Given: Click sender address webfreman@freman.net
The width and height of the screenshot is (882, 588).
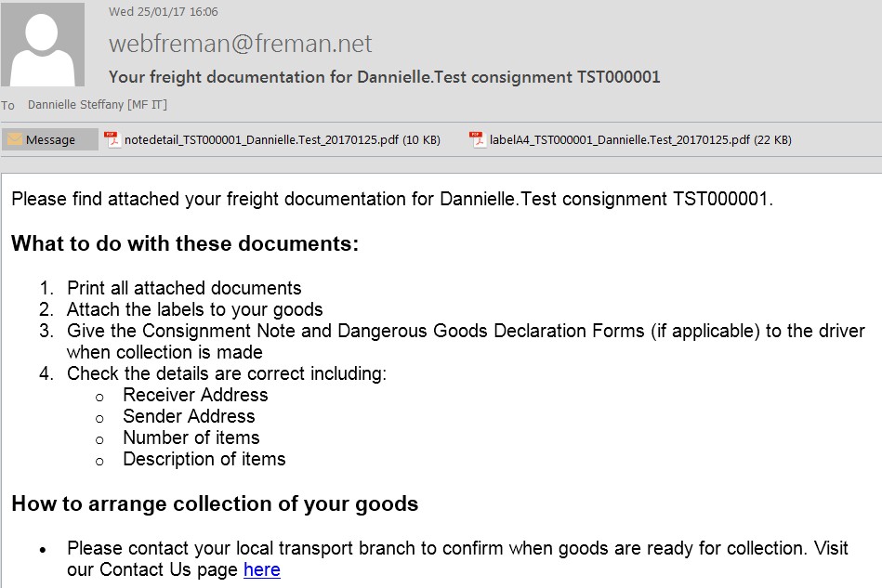Looking at the screenshot, I should click(240, 44).
